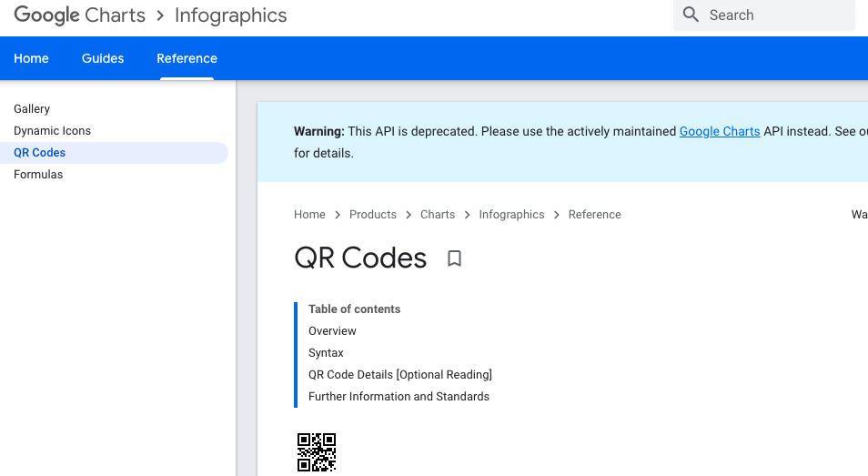868x476 pixels.
Task: Jump to Further Information and Standards
Action: pos(399,396)
